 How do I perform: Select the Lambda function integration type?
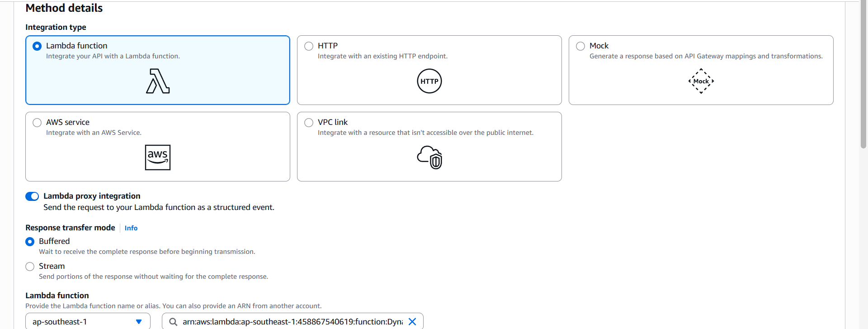coord(37,46)
